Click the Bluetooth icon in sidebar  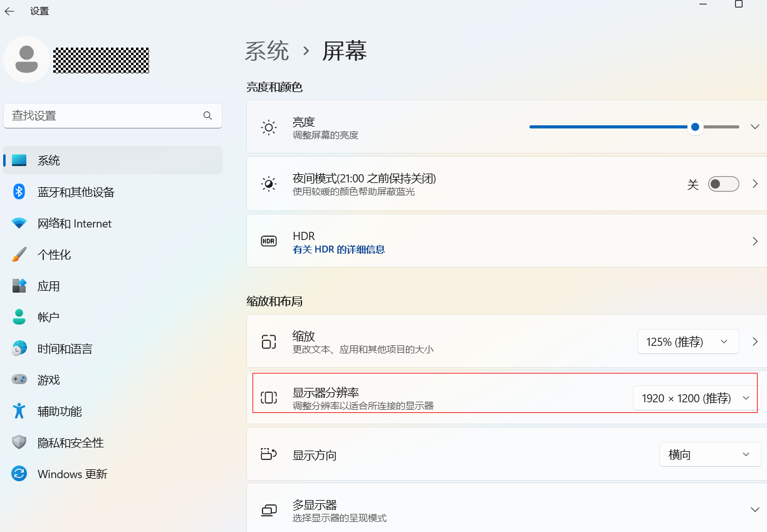(x=19, y=192)
